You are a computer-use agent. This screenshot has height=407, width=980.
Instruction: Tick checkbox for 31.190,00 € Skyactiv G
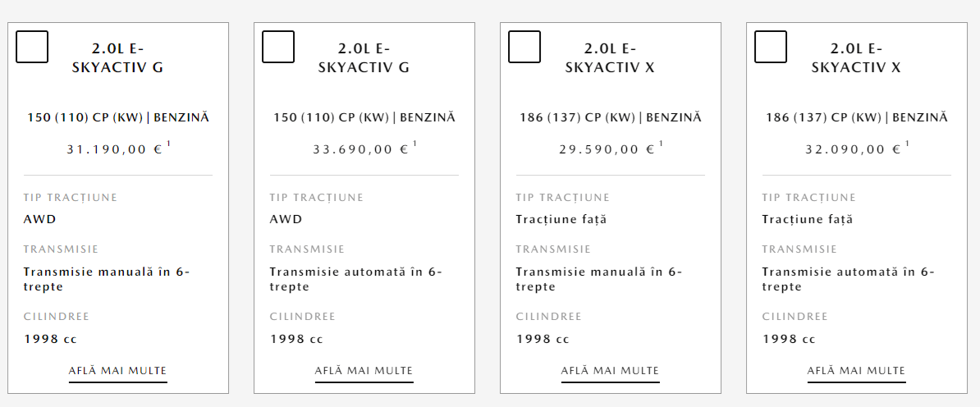pos(32,47)
